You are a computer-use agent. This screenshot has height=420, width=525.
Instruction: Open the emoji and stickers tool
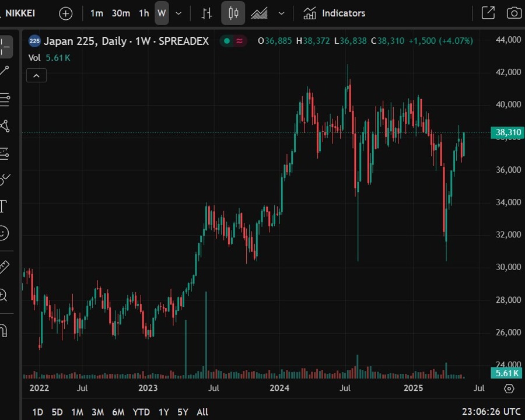3,233
